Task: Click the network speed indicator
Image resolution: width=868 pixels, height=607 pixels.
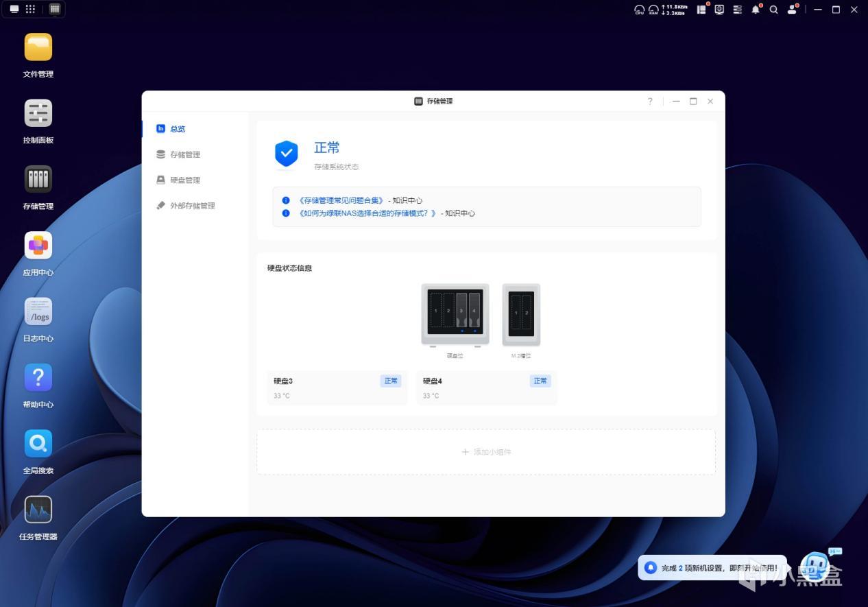Action: (675, 10)
